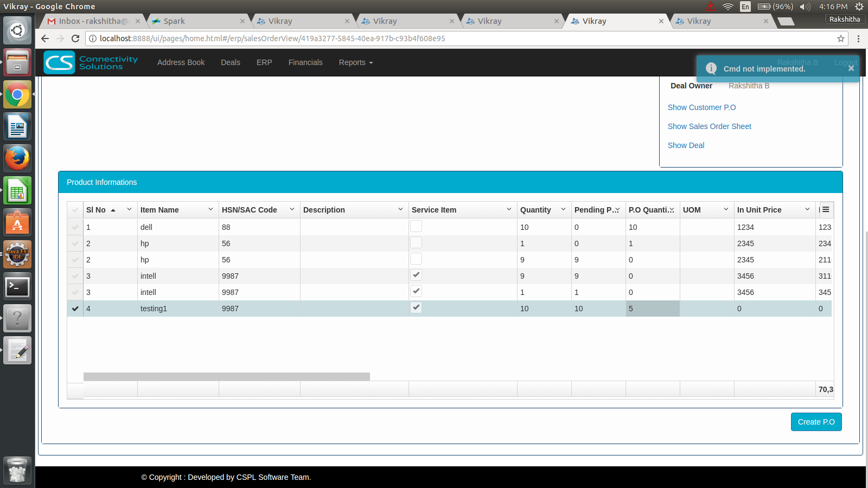Switch to the Spark browser tab

[x=195, y=21]
